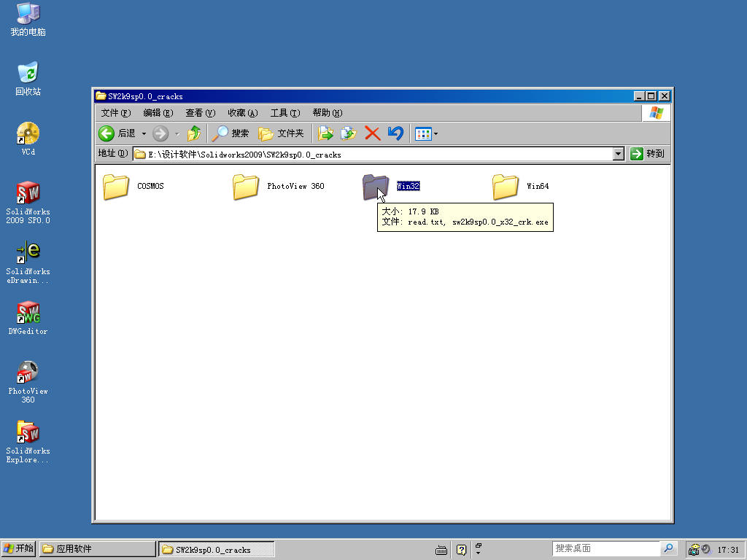The image size is (747, 560).
Task: Click the SW2k9sp0.0_cracks taskbar button
Action: pyautogui.click(x=217, y=549)
